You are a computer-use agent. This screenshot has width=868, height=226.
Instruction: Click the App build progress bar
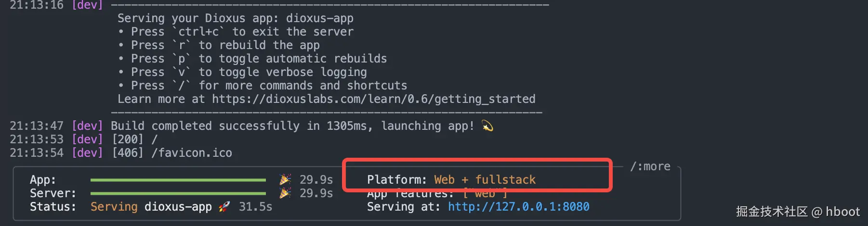[178, 180]
